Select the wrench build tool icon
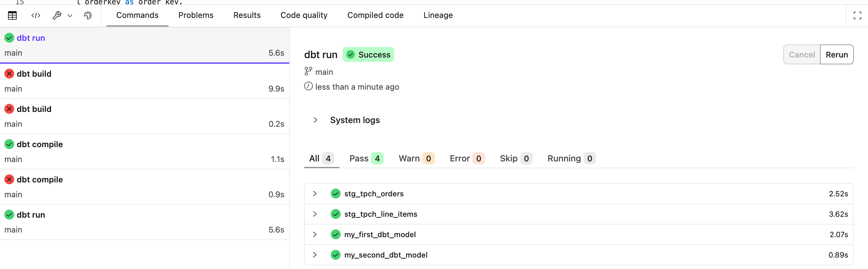The image size is (868, 269). pyautogui.click(x=57, y=15)
